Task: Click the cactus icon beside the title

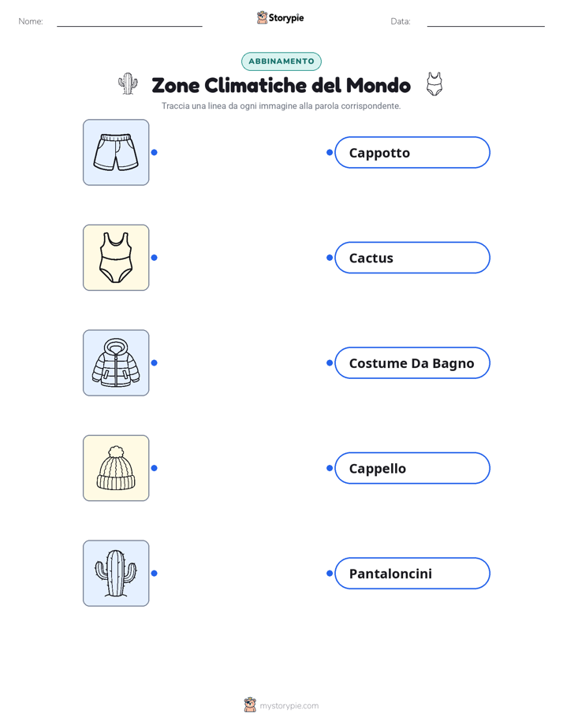Action: pos(128,84)
